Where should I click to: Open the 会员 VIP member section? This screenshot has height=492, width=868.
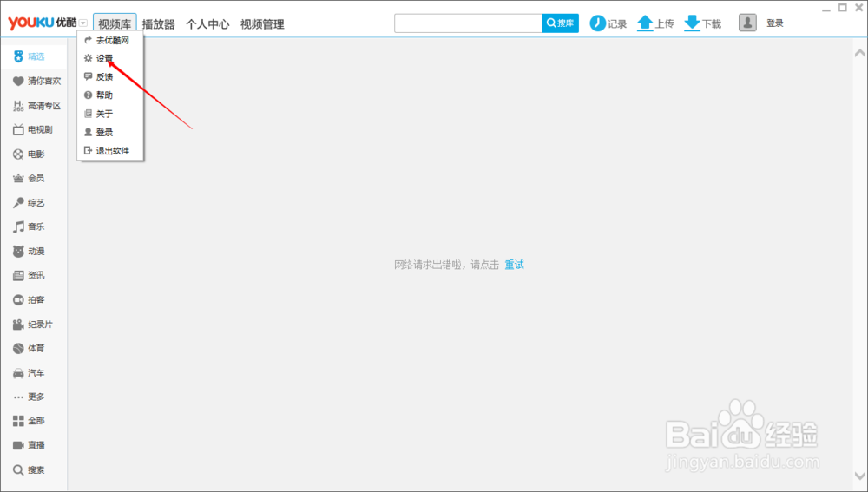coord(29,178)
